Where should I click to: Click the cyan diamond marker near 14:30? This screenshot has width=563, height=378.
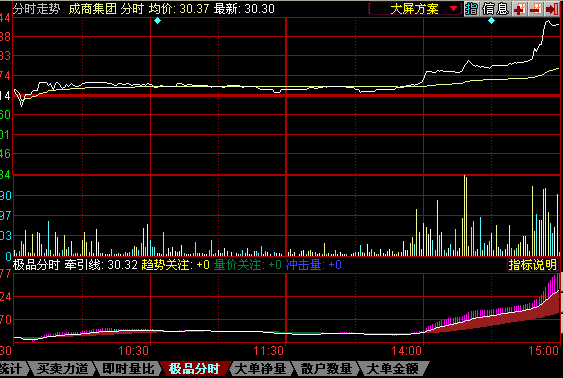(492, 21)
